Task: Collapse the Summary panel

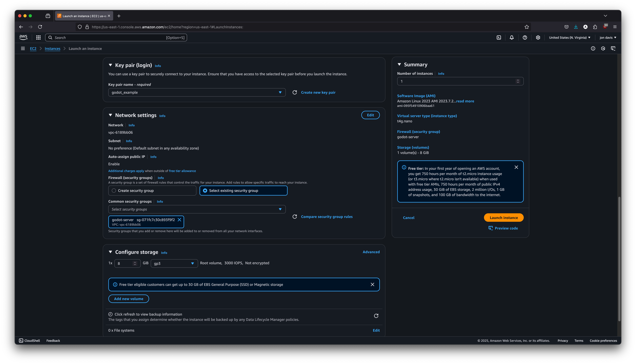Action: [x=399, y=64]
